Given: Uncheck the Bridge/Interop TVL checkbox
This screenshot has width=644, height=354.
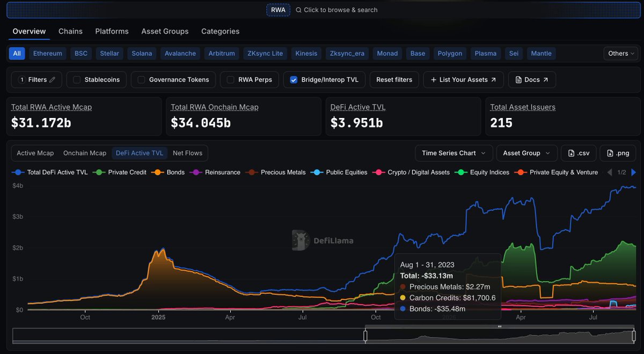Looking at the screenshot, I should point(294,79).
